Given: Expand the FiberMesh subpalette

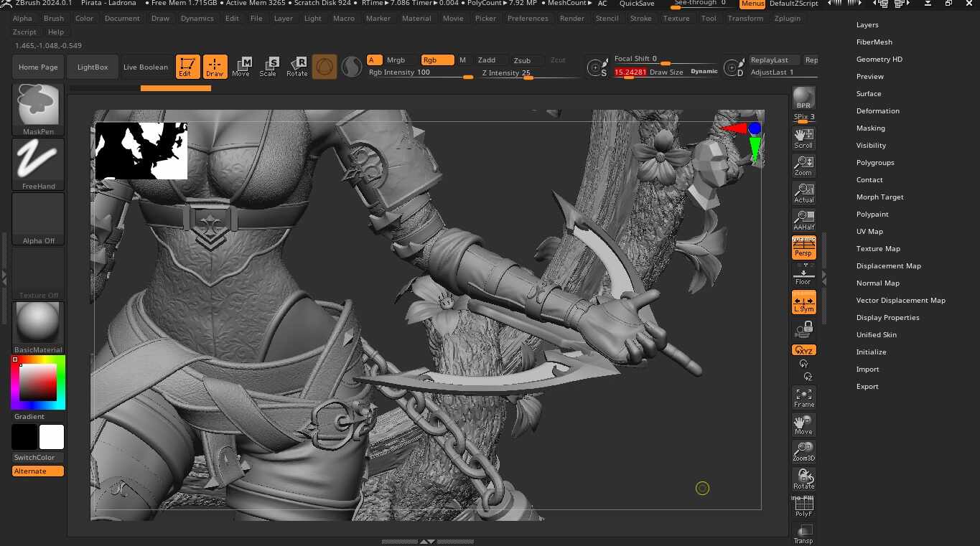Looking at the screenshot, I should [x=874, y=42].
